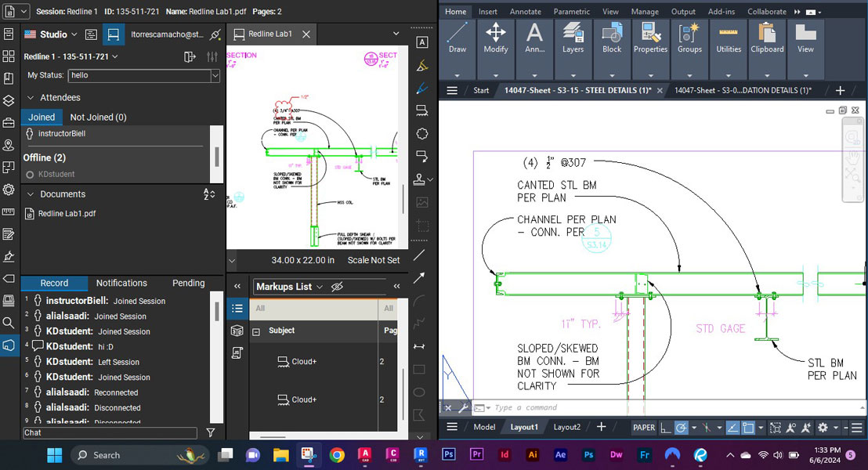868x470 pixels.
Task: Pick the Stamp tool in toolbar
Action: tap(421, 179)
